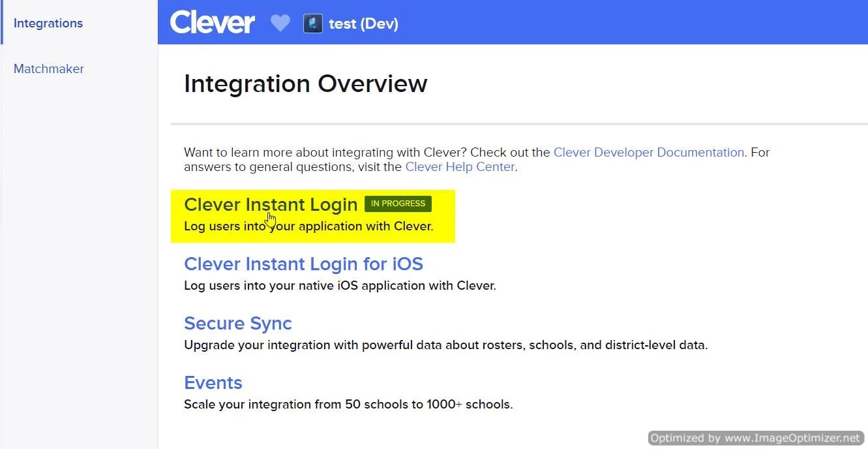Click the native iOS application description text
The image size is (868, 449).
pos(340,286)
